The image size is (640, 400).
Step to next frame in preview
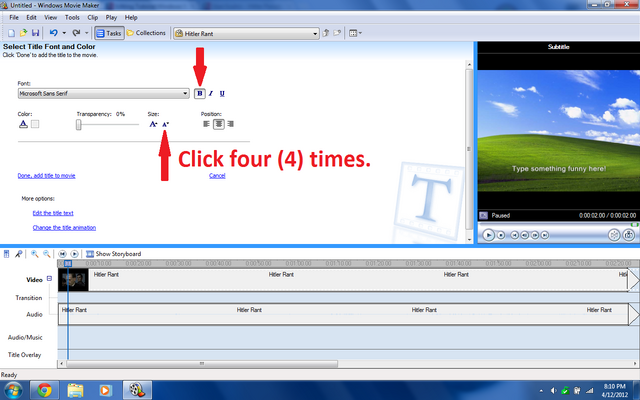[535, 235]
